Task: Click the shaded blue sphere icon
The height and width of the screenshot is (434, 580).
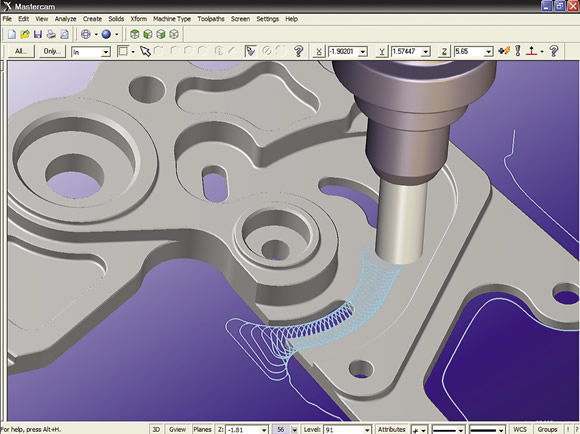Action: (107, 34)
